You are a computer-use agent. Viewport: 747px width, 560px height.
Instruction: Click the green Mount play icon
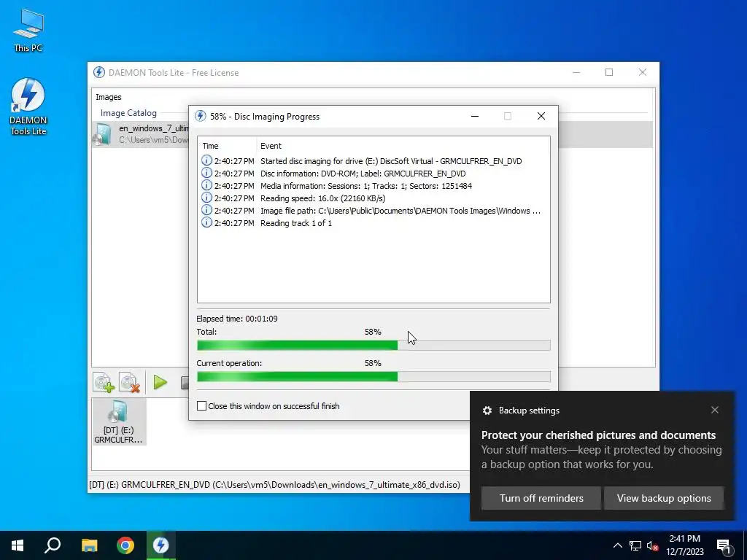160,382
